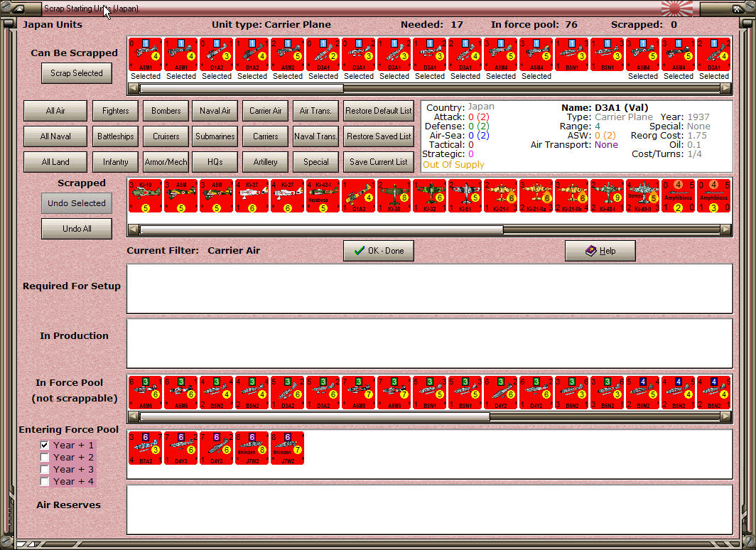756x550 pixels.
Task: Click right arrow of Scrapped row scrollbar
Action: click(x=725, y=230)
